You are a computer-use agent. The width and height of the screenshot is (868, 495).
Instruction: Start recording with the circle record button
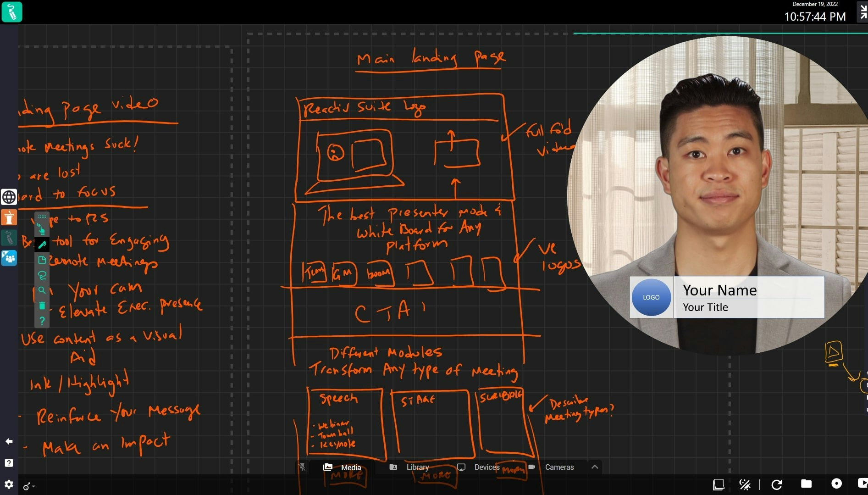tap(836, 484)
